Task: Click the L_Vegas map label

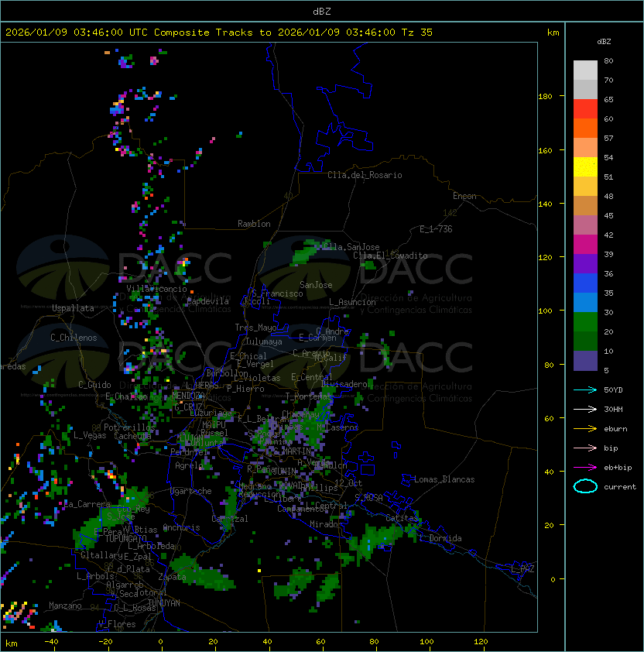Action: tap(90, 435)
